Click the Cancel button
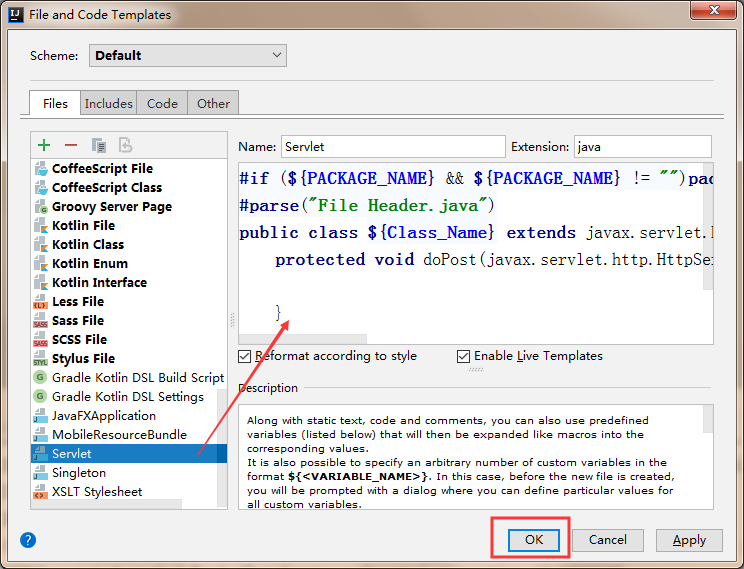Viewport: 744px width, 569px height. point(608,540)
